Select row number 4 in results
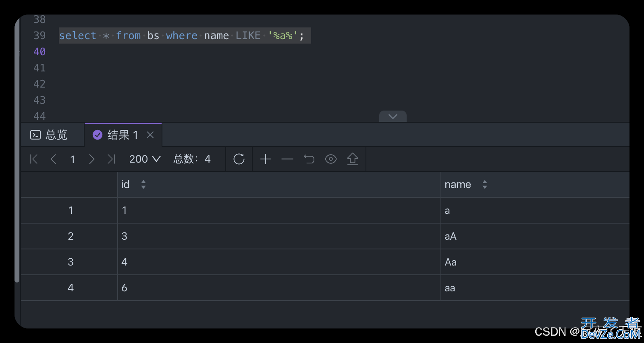 coord(69,288)
